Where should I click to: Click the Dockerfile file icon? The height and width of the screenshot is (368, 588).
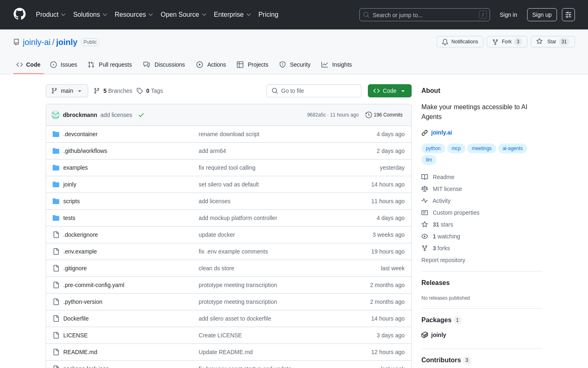[x=56, y=319]
